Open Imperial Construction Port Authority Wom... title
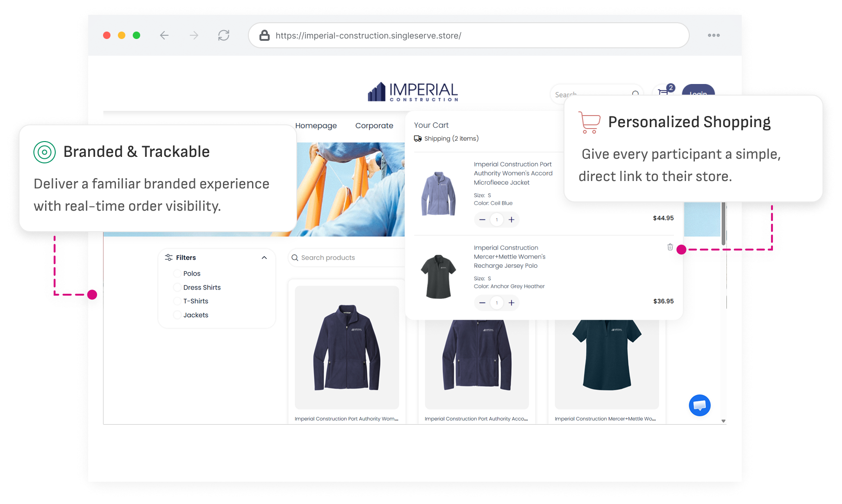Image resolution: width=842 pixels, height=504 pixels. pos(346,419)
